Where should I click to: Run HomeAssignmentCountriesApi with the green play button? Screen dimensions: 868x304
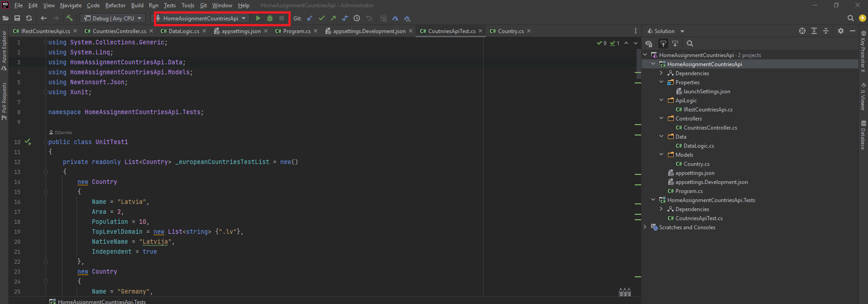(258, 18)
